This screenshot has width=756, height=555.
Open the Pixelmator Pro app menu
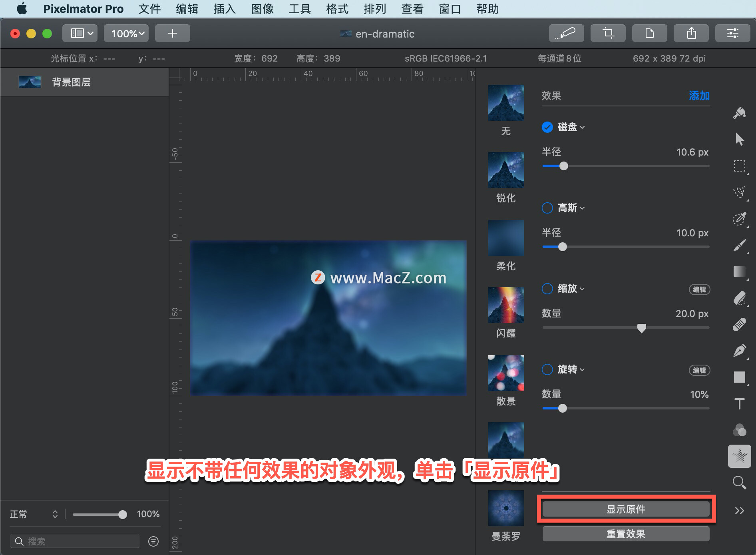(83, 9)
